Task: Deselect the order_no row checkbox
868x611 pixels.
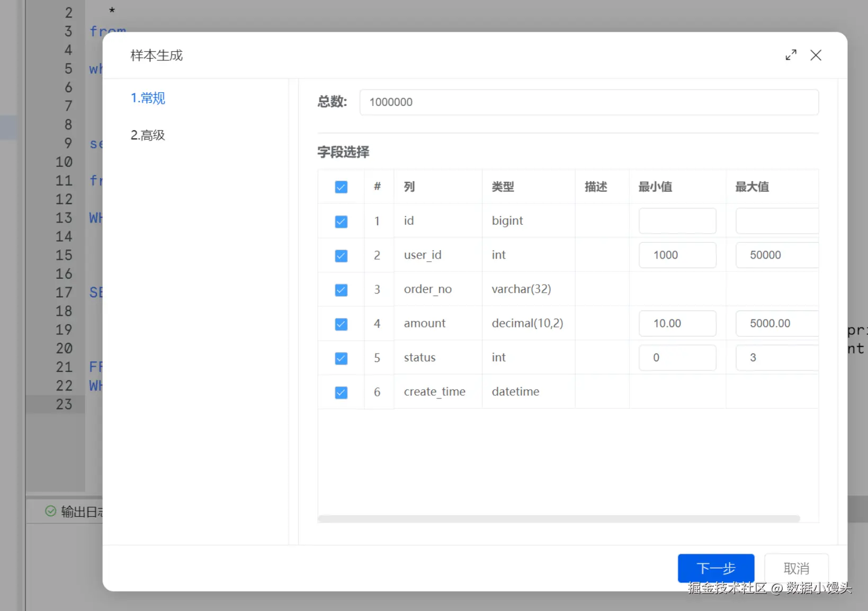Action: click(x=341, y=290)
